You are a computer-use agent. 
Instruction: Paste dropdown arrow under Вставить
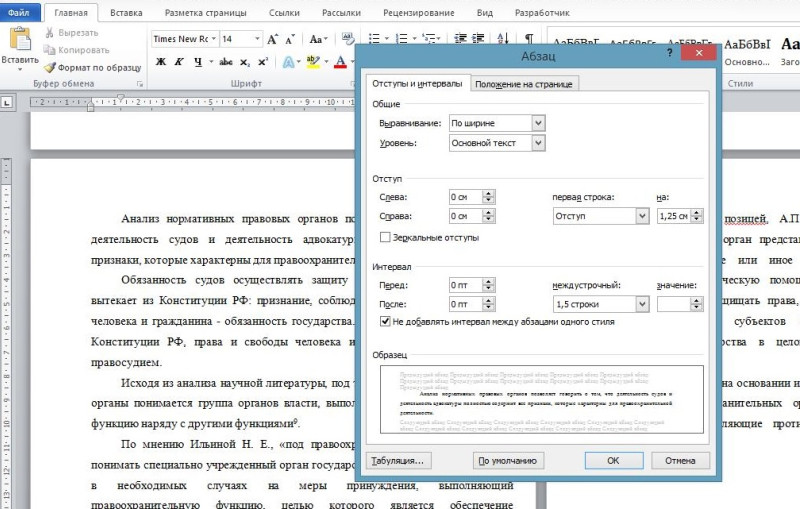click(x=20, y=68)
